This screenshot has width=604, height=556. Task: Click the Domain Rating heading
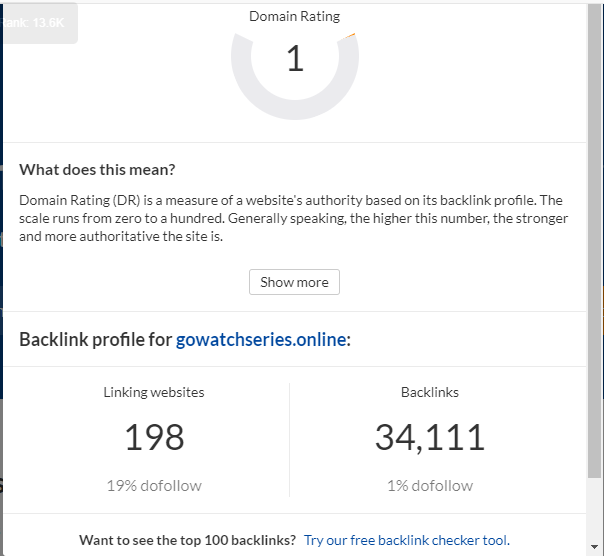tap(295, 17)
